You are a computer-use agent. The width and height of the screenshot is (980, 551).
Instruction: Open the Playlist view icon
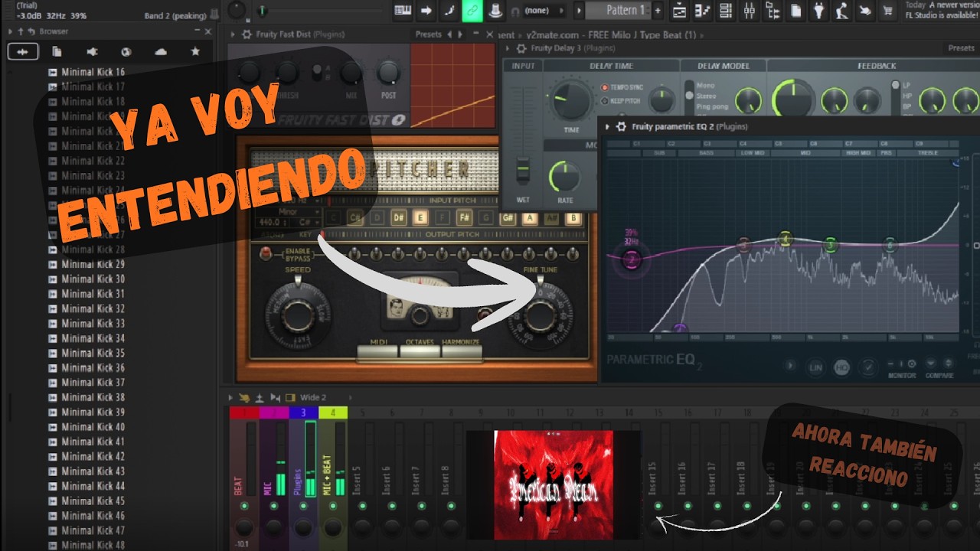click(x=679, y=10)
